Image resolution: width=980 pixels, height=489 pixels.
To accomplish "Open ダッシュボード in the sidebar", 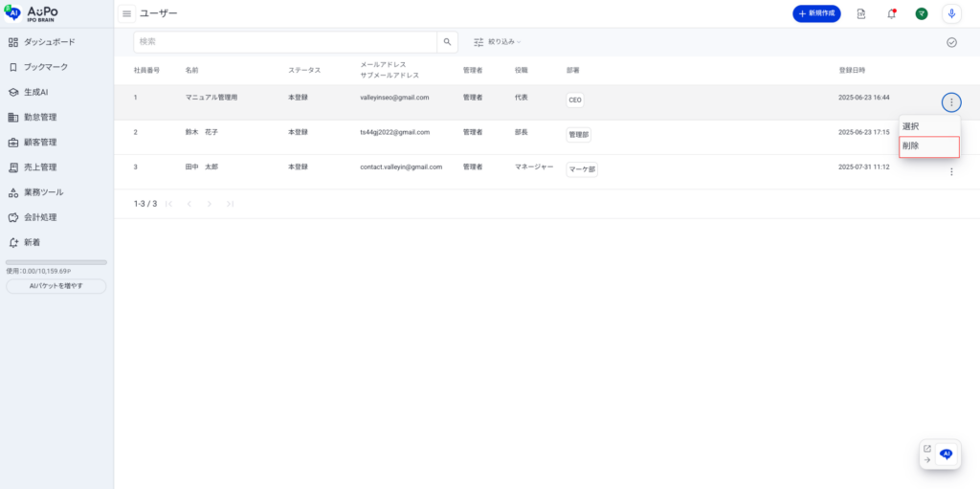I will point(49,42).
